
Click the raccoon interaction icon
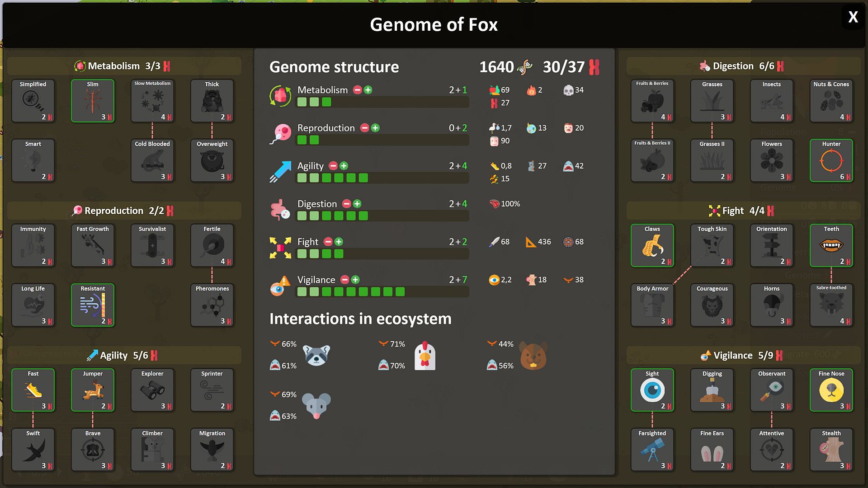click(x=316, y=355)
